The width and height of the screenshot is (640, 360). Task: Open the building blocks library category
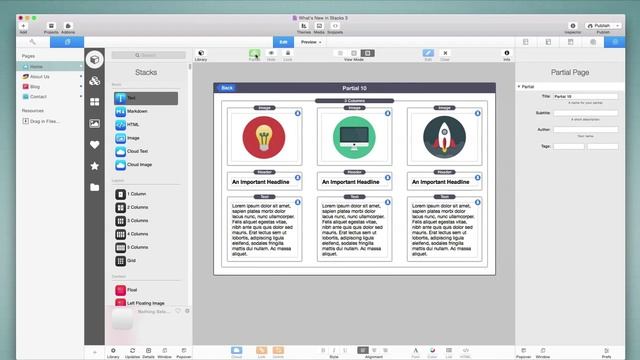tap(95, 81)
